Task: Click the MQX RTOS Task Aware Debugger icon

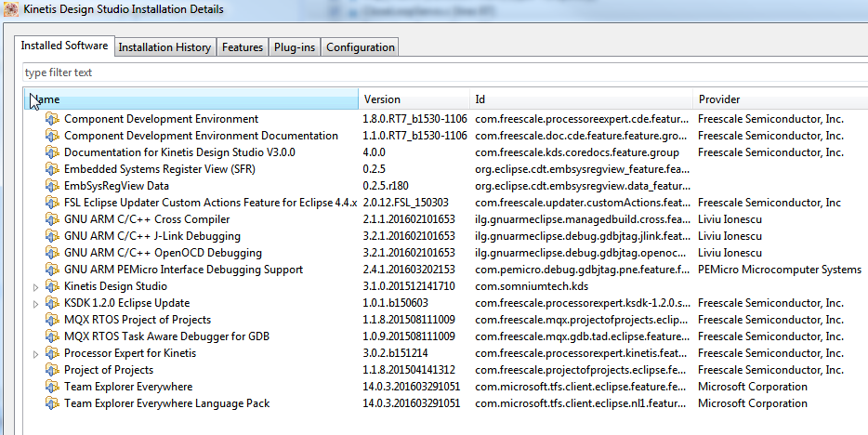Action: (52, 336)
